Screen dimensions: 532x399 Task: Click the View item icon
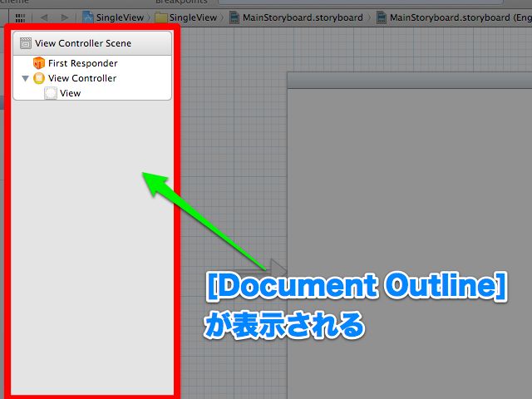51,93
